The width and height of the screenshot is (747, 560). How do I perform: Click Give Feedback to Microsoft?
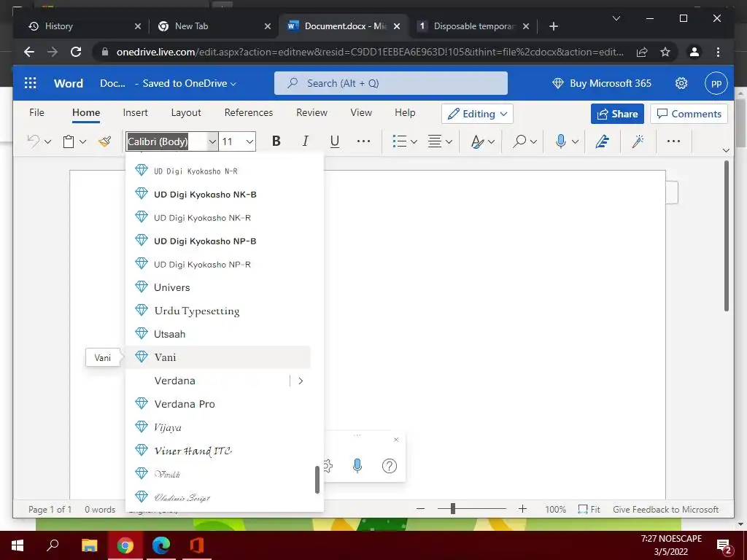click(x=665, y=510)
